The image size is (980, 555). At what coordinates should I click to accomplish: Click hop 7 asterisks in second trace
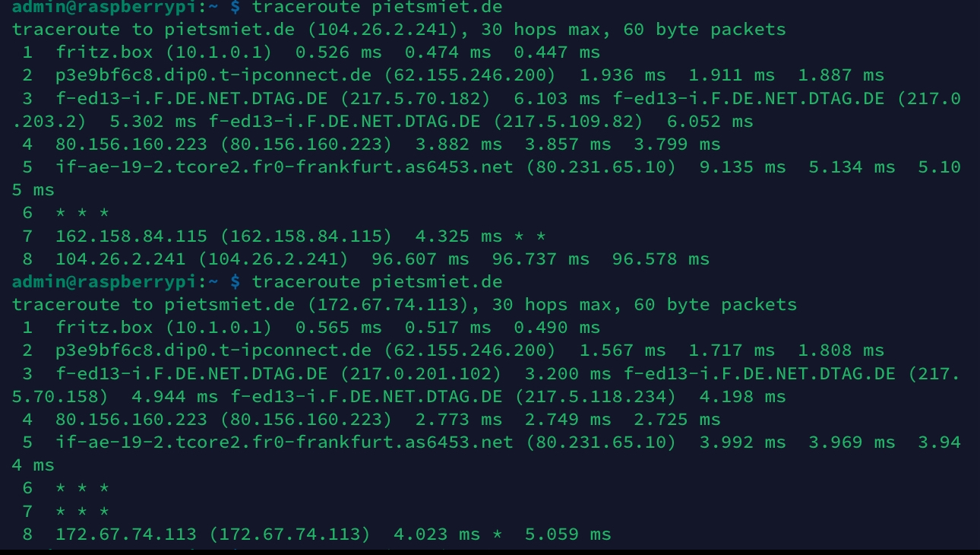point(83,511)
